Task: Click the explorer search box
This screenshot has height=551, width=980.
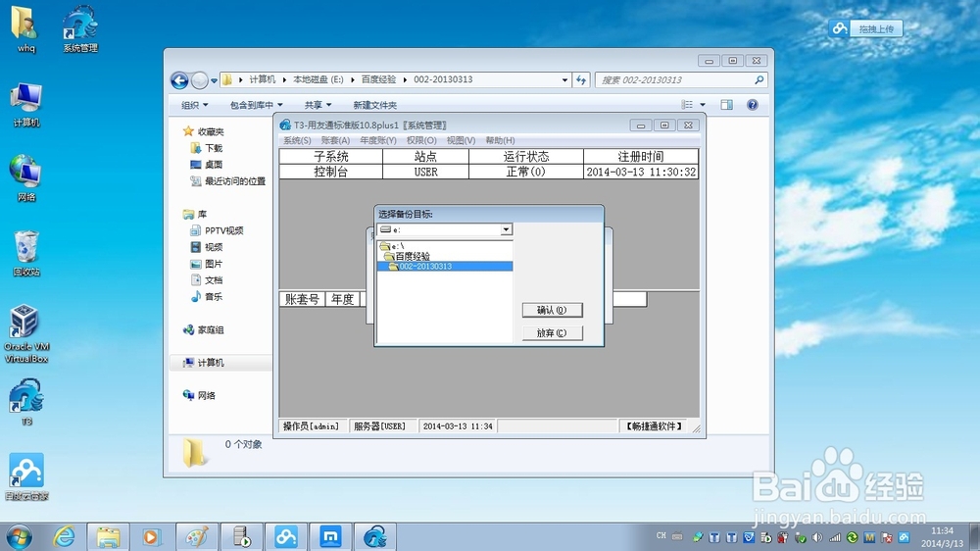Action: pyautogui.click(x=681, y=80)
